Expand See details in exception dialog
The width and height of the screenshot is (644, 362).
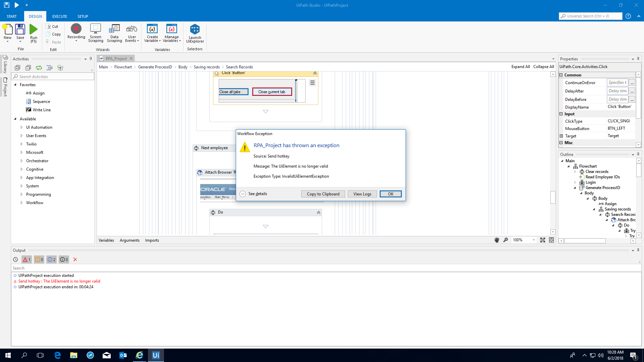coord(243,194)
